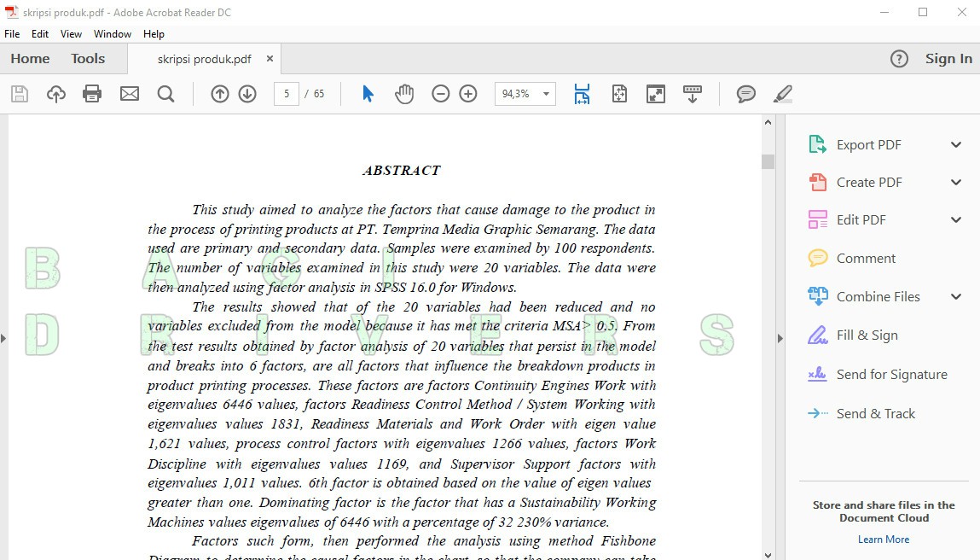This screenshot has height=560, width=980.
Task: Open the Find text magnifier icon
Action: click(x=165, y=94)
